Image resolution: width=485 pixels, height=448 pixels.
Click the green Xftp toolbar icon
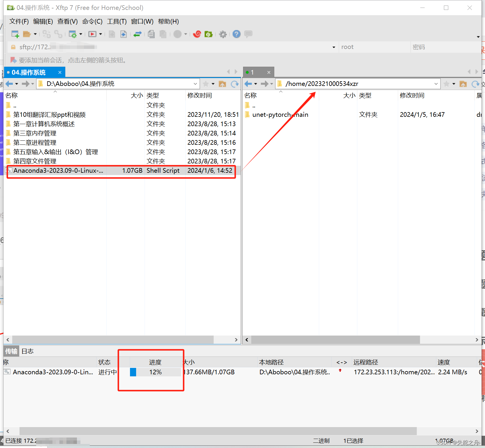pyautogui.click(x=209, y=34)
